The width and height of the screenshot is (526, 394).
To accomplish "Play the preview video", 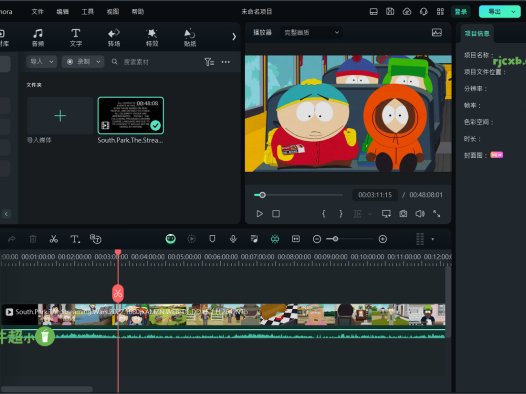I will [x=259, y=214].
